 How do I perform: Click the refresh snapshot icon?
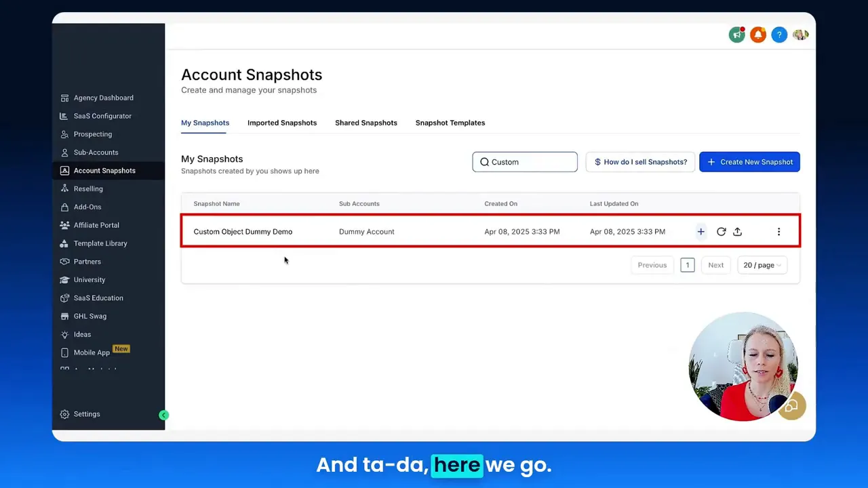tap(721, 231)
